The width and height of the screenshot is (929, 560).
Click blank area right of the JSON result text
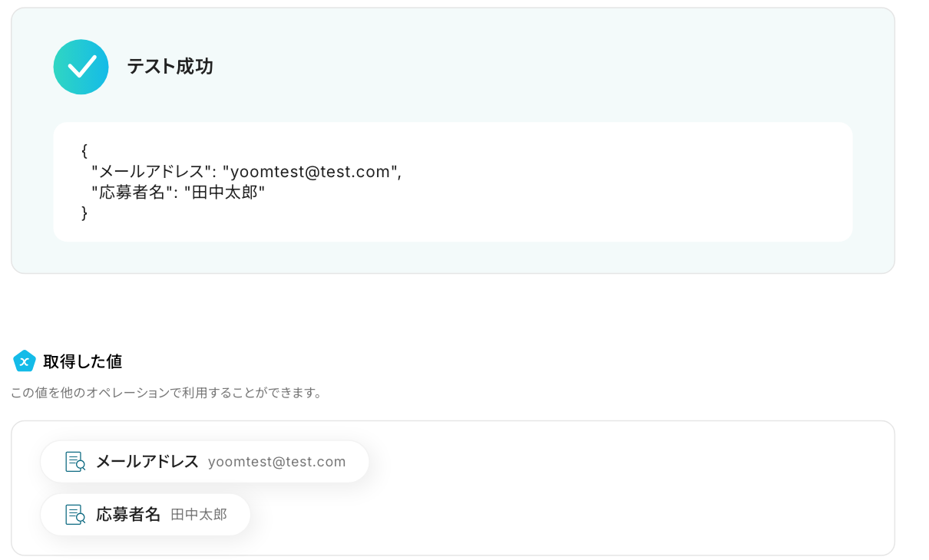coord(614,182)
